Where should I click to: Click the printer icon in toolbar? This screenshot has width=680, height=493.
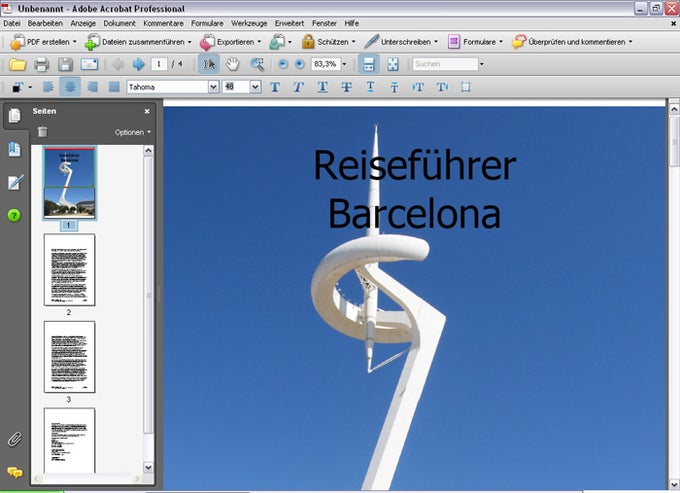click(x=42, y=64)
